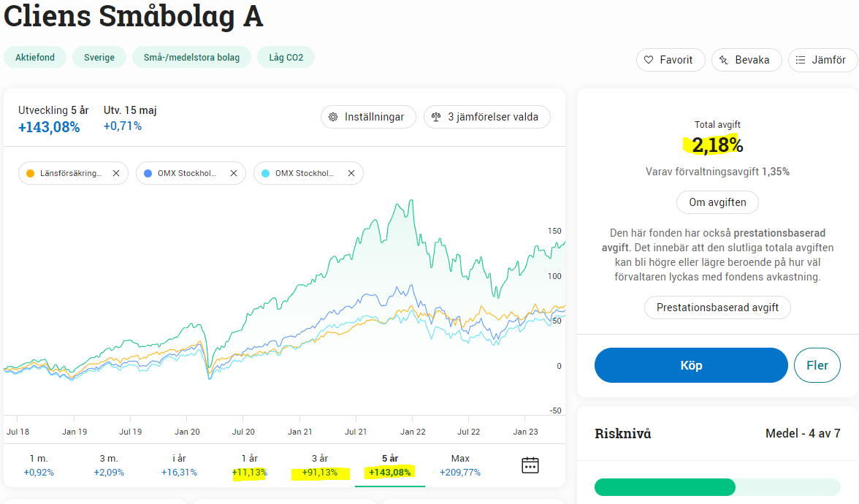
Task: Select the 3 m. period tab
Action: [x=109, y=465]
